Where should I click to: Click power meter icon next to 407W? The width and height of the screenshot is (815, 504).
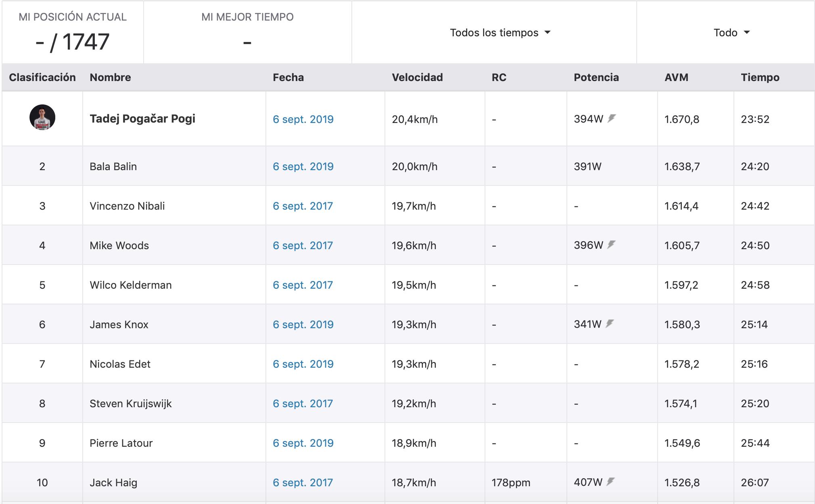(610, 482)
